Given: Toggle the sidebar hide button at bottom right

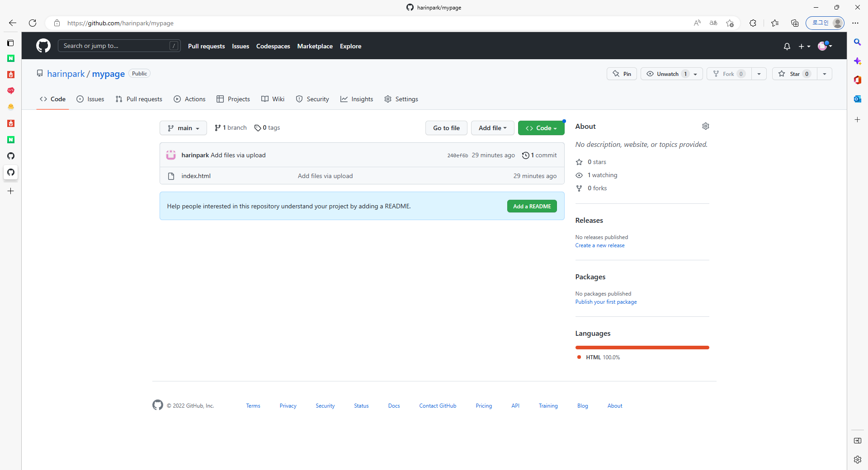Looking at the screenshot, I should pos(857,441).
